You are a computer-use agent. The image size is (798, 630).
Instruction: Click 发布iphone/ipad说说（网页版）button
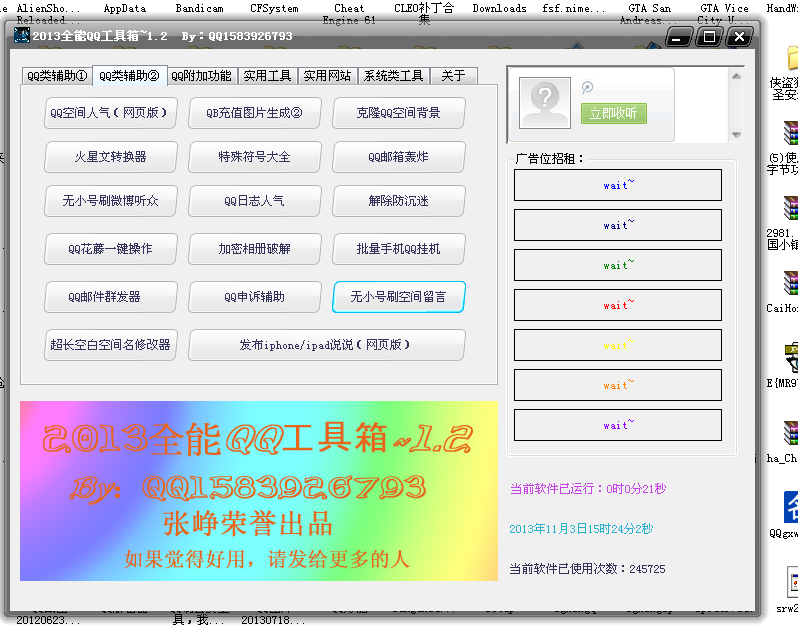tap(326, 345)
